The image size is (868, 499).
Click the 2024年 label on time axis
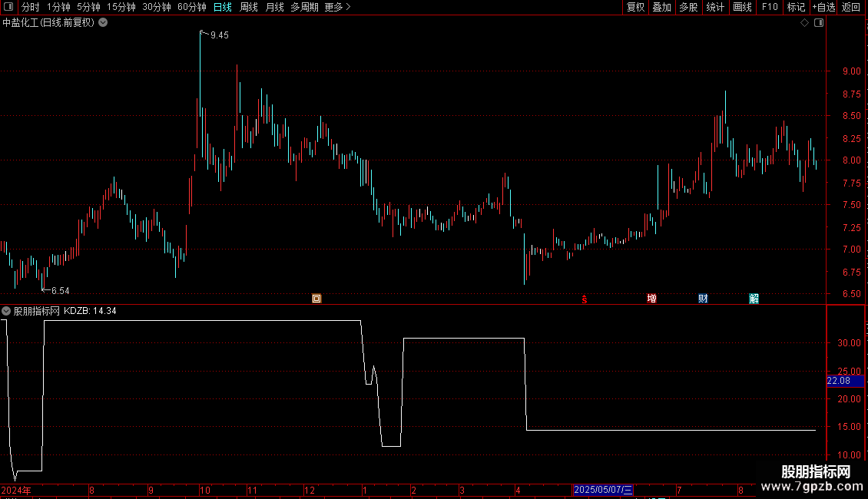click(16, 490)
